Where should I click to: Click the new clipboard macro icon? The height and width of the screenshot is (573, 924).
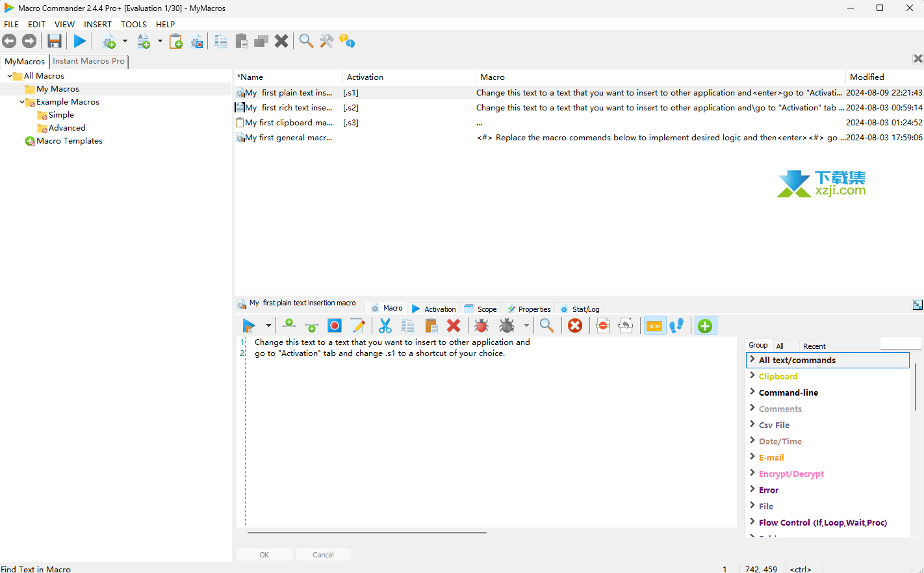[176, 42]
